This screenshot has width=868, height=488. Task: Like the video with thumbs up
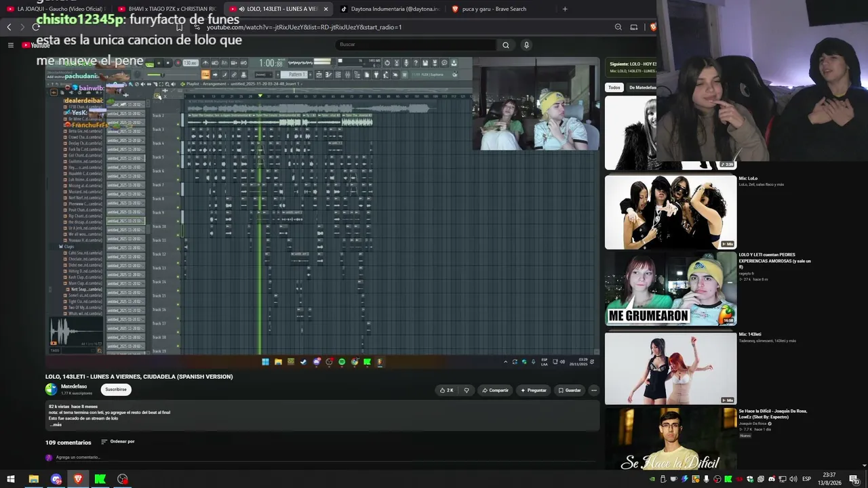click(446, 390)
